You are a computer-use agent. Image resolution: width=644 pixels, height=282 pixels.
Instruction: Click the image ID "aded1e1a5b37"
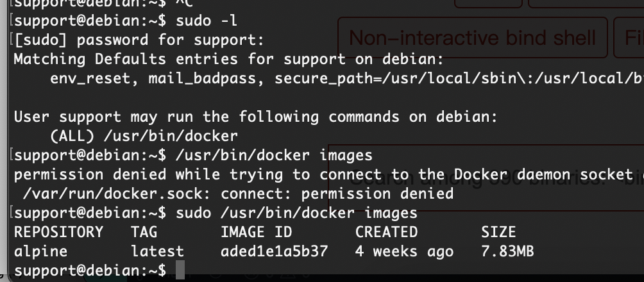click(274, 251)
